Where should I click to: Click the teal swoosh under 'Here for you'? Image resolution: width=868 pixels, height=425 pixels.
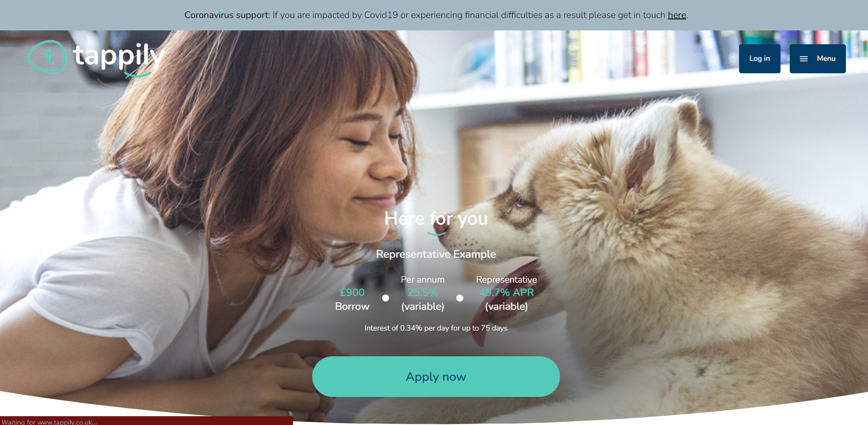[436, 233]
